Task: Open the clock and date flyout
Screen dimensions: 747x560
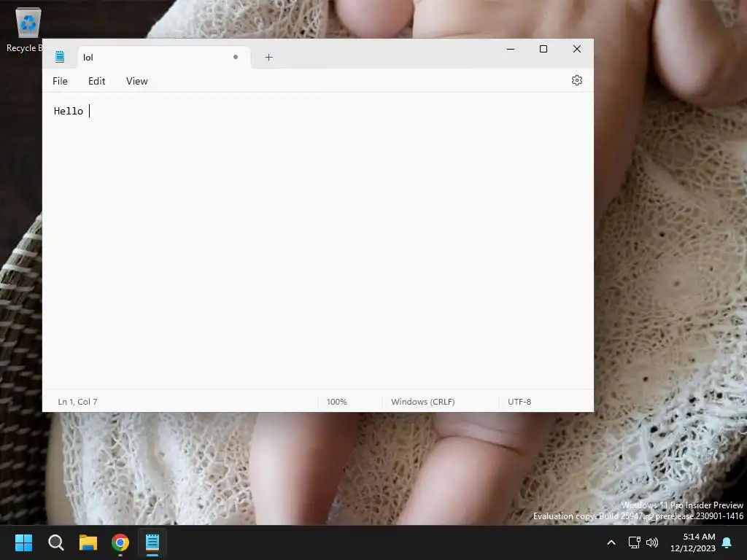Action: click(x=693, y=542)
